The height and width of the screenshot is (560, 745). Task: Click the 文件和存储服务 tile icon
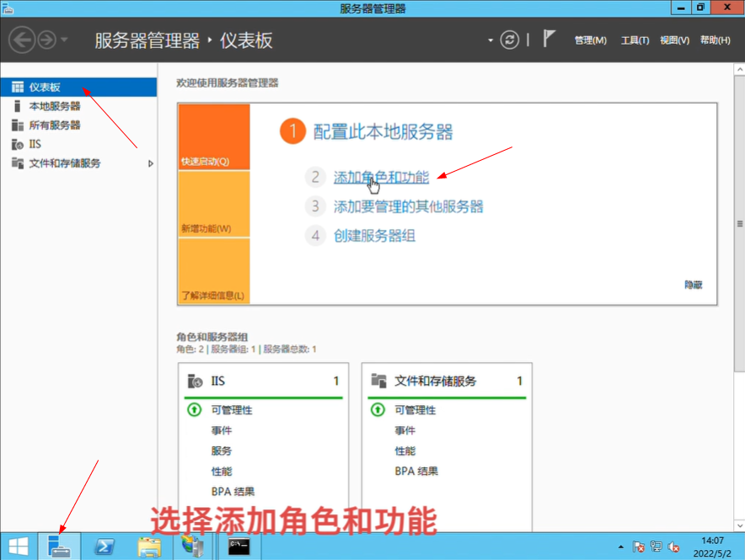378,381
